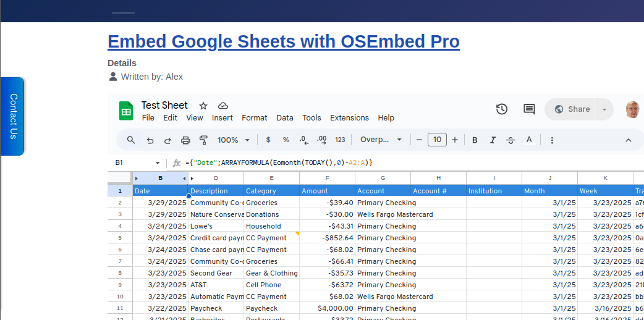The width and height of the screenshot is (644, 320).
Task: Open version history clock icon
Action: pyautogui.click(x=502, y=109)
